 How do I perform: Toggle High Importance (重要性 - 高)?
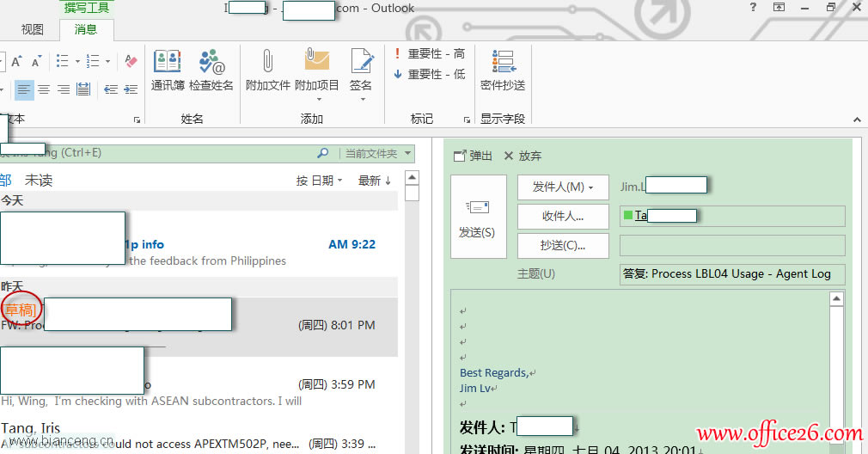click(429, 53)
